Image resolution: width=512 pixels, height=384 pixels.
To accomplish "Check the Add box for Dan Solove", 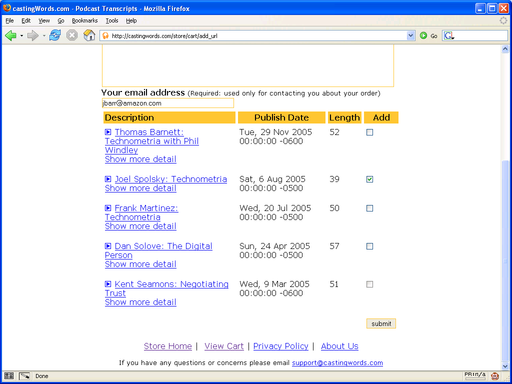I will click(369, 246).
